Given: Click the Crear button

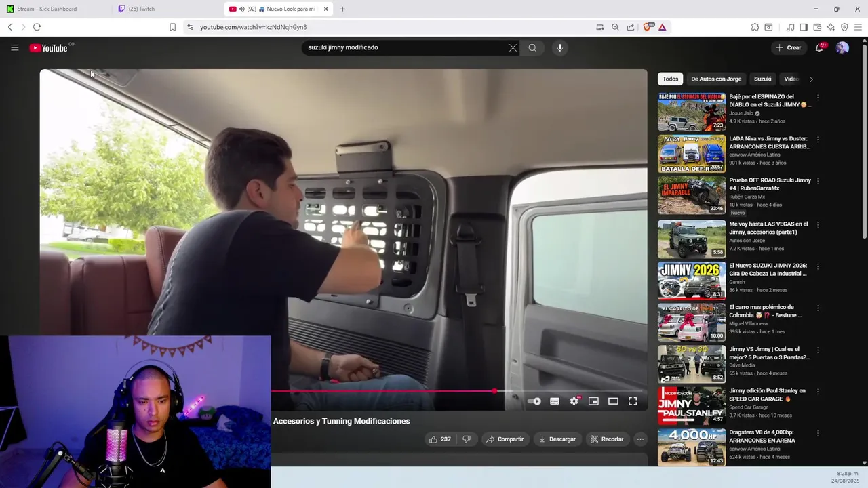Looking at the screenshot, I should pyautogui.click(x=789, y=47).
